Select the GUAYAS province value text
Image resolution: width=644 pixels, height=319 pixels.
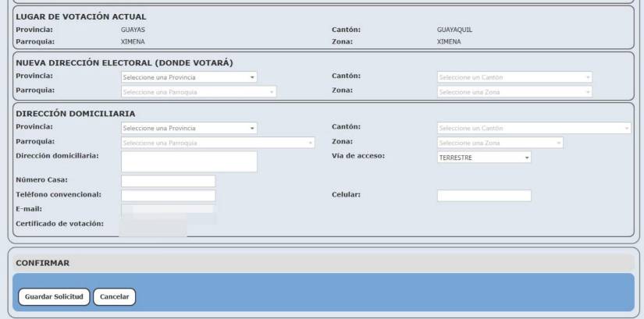[133, 30]
